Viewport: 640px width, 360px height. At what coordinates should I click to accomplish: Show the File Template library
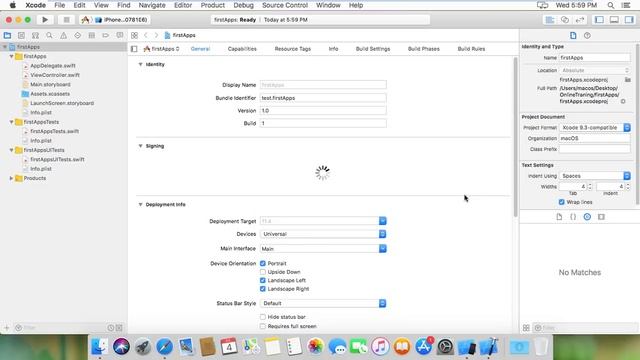pyautogui.click(x=559, y=217)
